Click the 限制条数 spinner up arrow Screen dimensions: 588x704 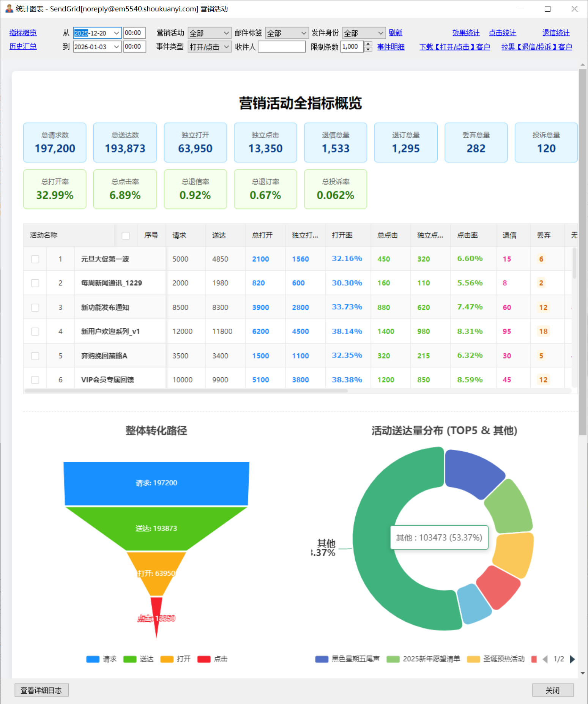point(368,44)
